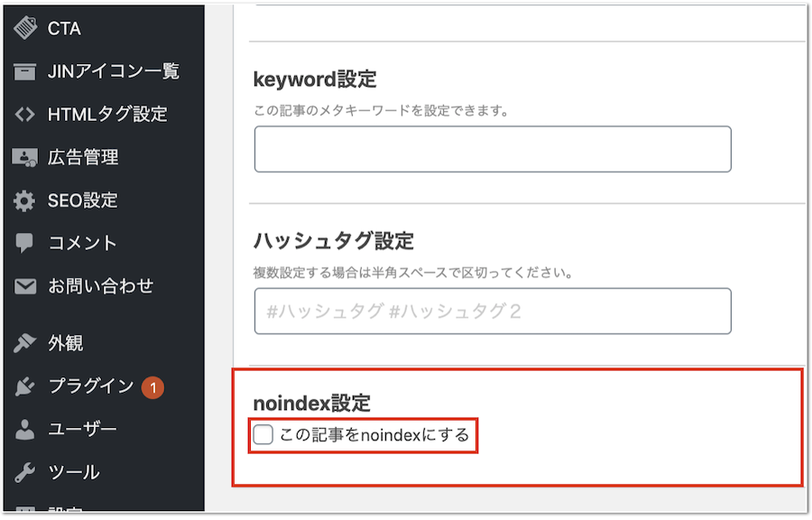Screen dimensions: 812x520
Task: Click the tools wrench icon
Action: 24,472
